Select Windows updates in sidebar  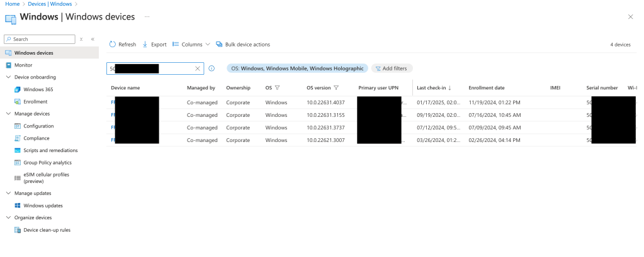pyautogui.click(x=43, y=205)
